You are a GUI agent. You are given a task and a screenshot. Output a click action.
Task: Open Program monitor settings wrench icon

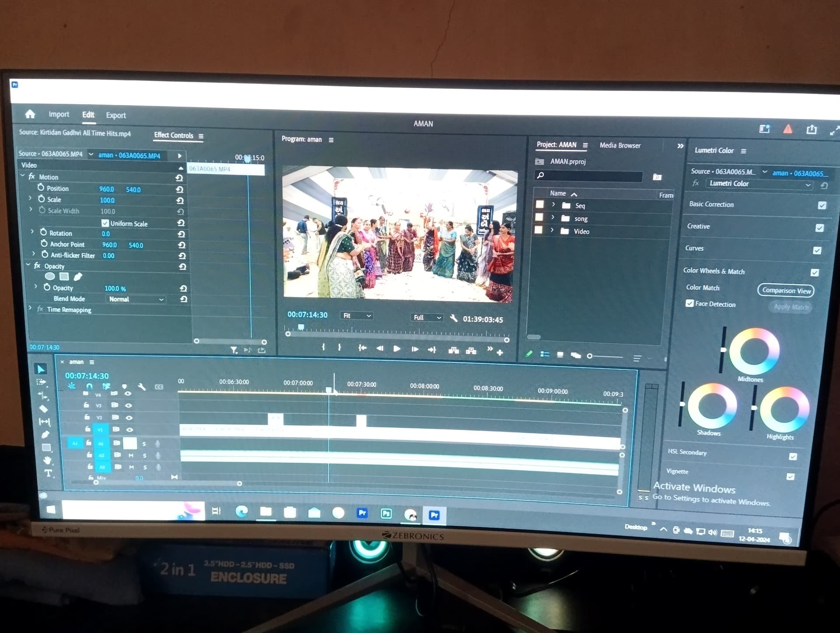pyautogui.click(x=454, y=318)
